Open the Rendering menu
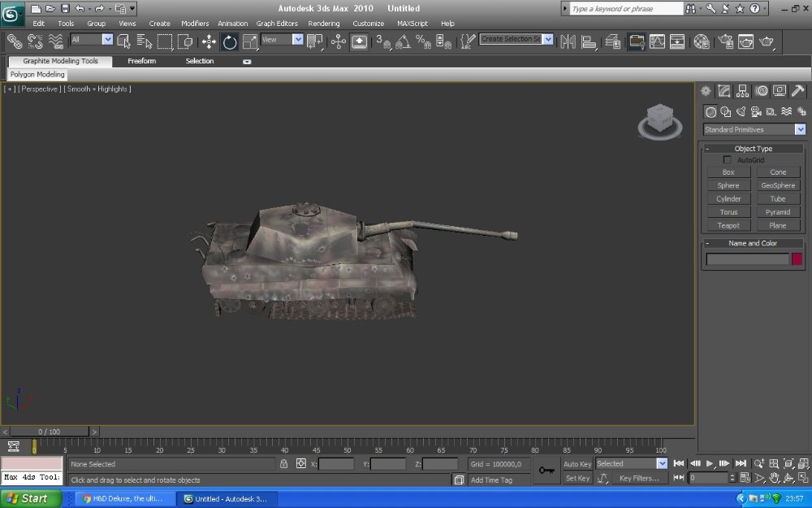Image resolution: width=812 pixels, height=508 pixels. pos(324,24)
